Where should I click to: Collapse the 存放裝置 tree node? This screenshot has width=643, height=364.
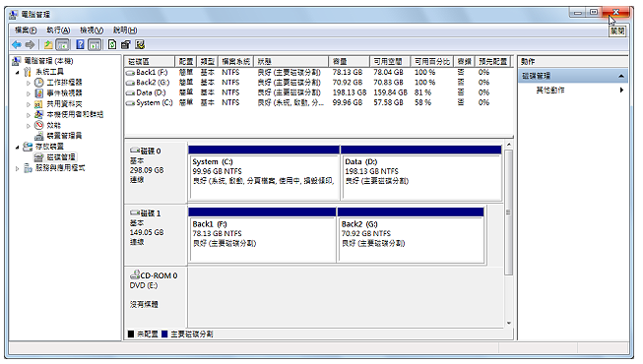[17, 148]
